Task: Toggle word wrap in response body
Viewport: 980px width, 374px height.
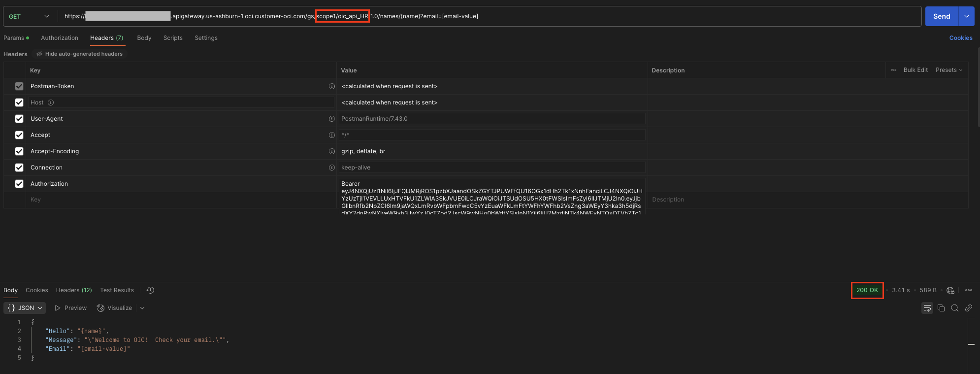Action: (x=927, y=308)
